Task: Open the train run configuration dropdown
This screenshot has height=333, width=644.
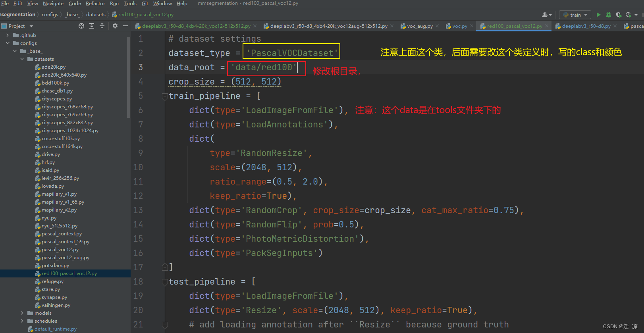Action: [x=575, y=15]
